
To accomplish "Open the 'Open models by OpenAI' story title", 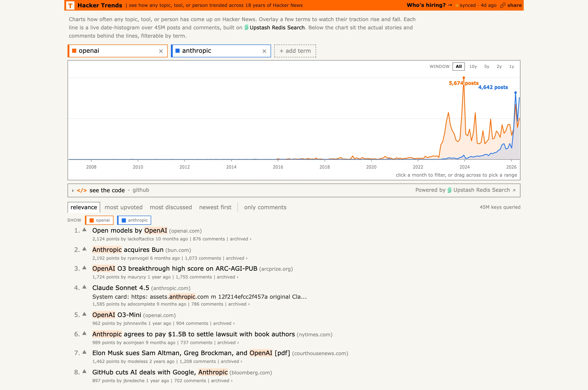I will 130,231.
